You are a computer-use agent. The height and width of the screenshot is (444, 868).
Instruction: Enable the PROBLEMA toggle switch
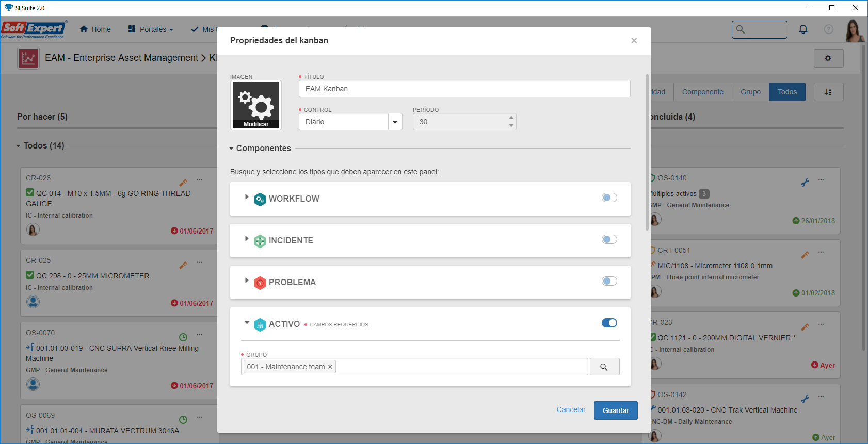[x=609, y=281]
